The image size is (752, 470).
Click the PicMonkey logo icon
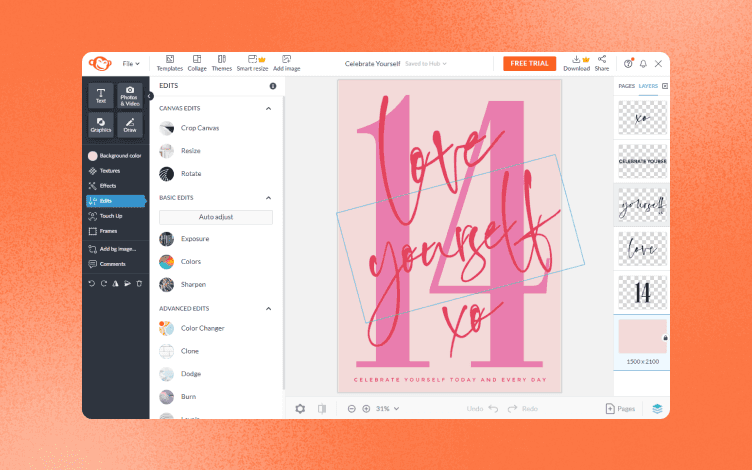coord(100,63)
